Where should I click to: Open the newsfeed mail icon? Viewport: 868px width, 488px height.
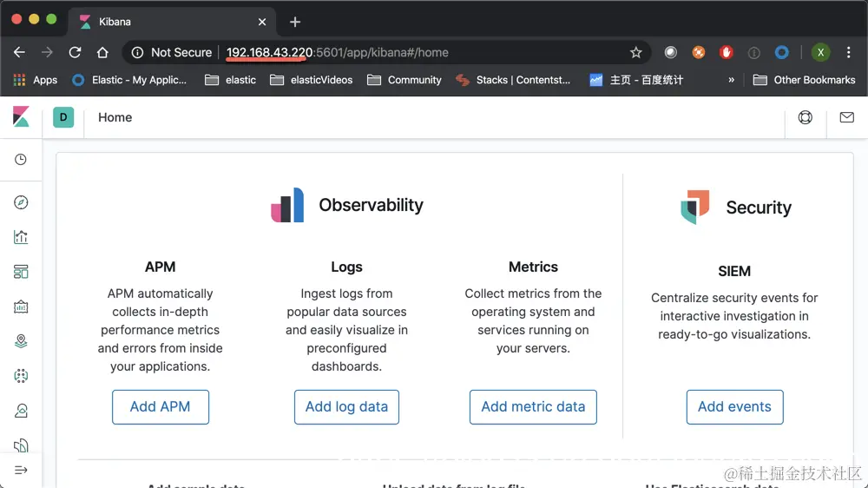846,117
